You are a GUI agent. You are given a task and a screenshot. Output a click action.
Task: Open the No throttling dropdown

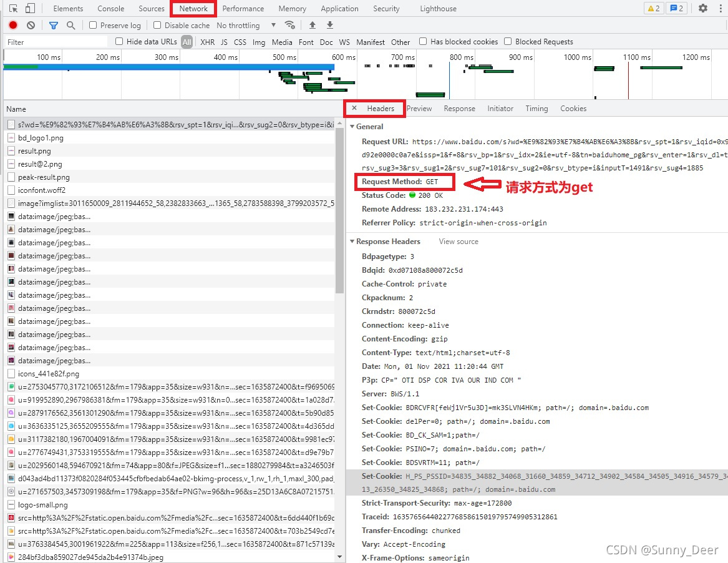pyautogui.click(x=246, y=25)
